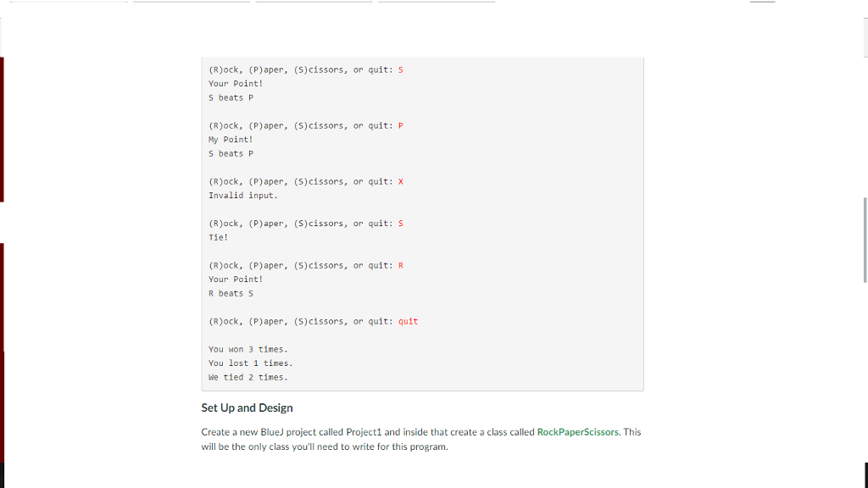Click the RockPaperScissors highlighted class name
The width and height of the screenshot is (868, 488).
click(x=576, y=431)
